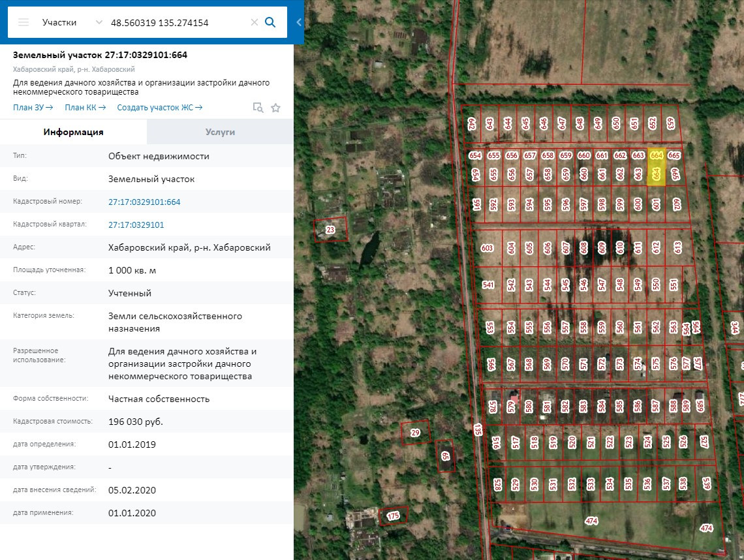Click parcel 603 on the map
744x560 pixels.
(487, 248)
